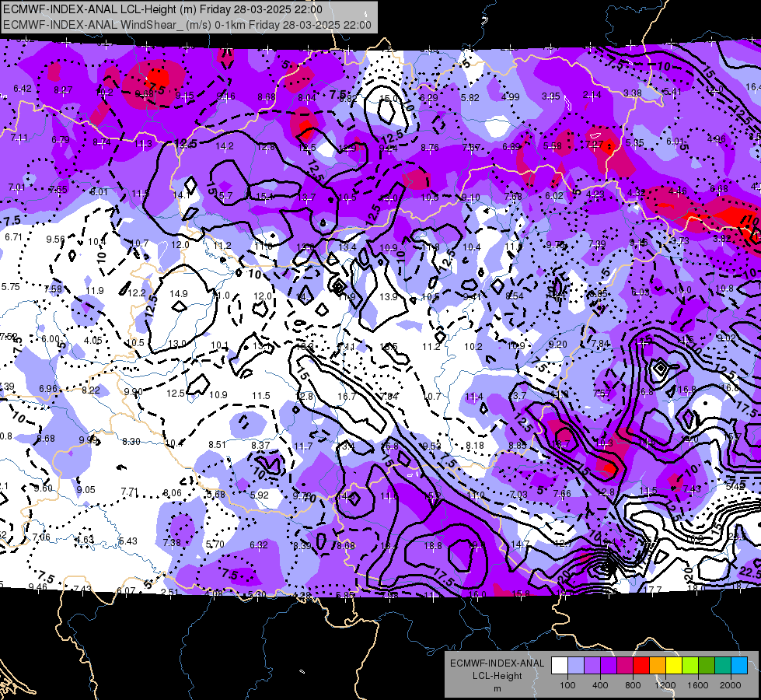The height and width of the screenshot is (700, 761).
Task: Click the wind shear value '14.9'
Action: point(179,294)
